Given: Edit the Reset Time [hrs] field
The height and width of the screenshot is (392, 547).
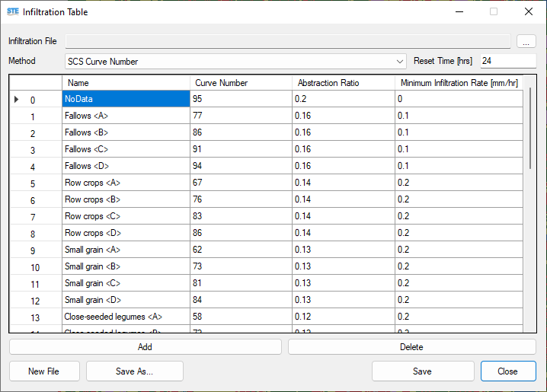Looking at the screenshot, I should click(x=508, y=61).
